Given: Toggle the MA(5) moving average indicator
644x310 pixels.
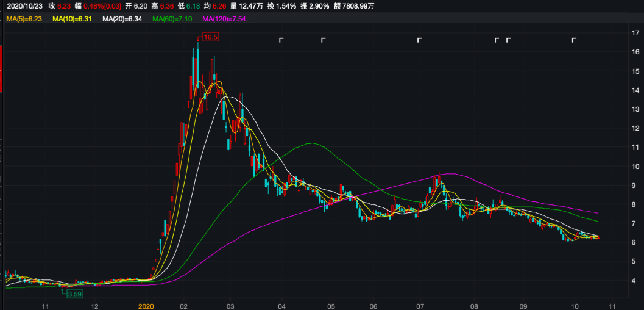Looking at the screenshot, I should click(x=24, y=20).
